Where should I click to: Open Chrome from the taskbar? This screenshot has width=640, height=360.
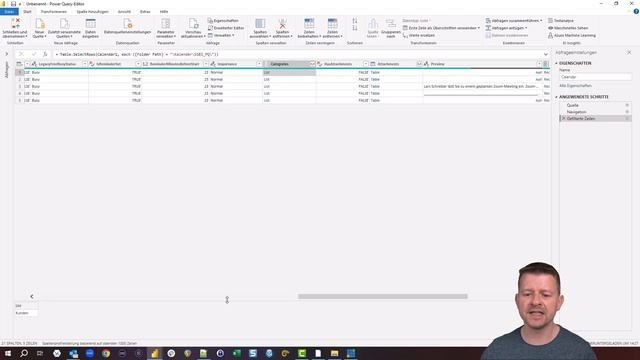pos(106,353)
